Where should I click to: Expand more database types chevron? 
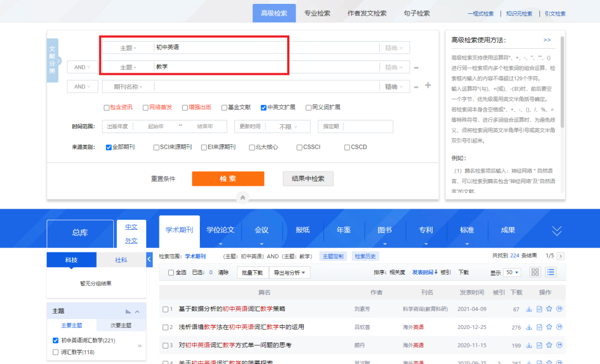(557, 231)
